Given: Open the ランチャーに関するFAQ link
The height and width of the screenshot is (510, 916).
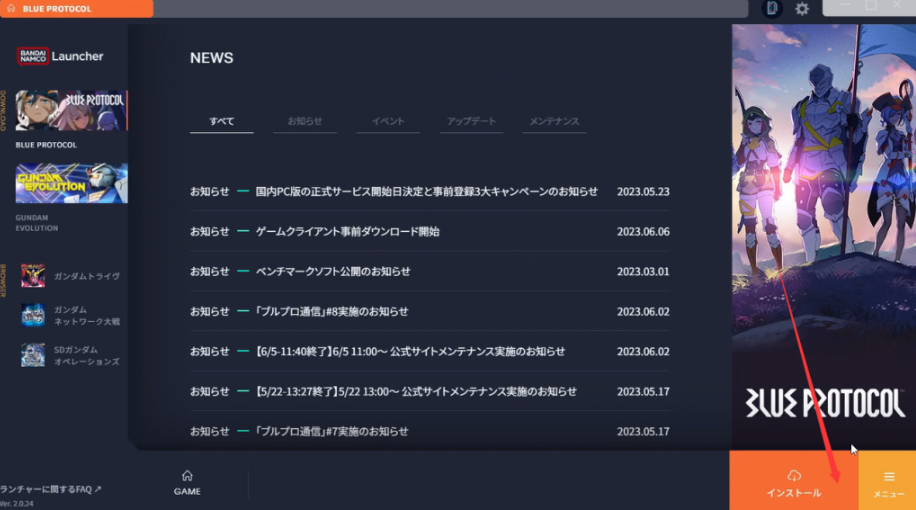Looking at the screenshot, I should pos(50,489).
